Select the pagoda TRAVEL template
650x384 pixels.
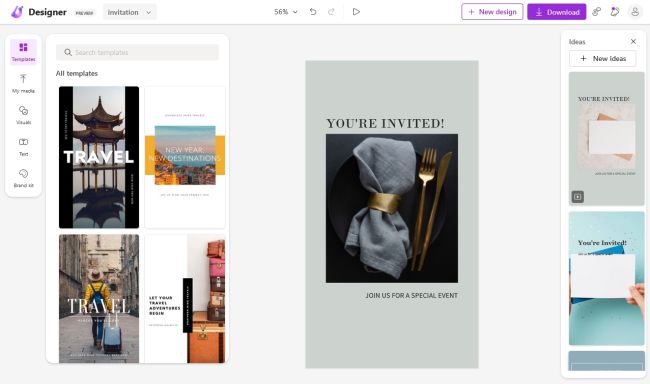[x=99, y=157]
